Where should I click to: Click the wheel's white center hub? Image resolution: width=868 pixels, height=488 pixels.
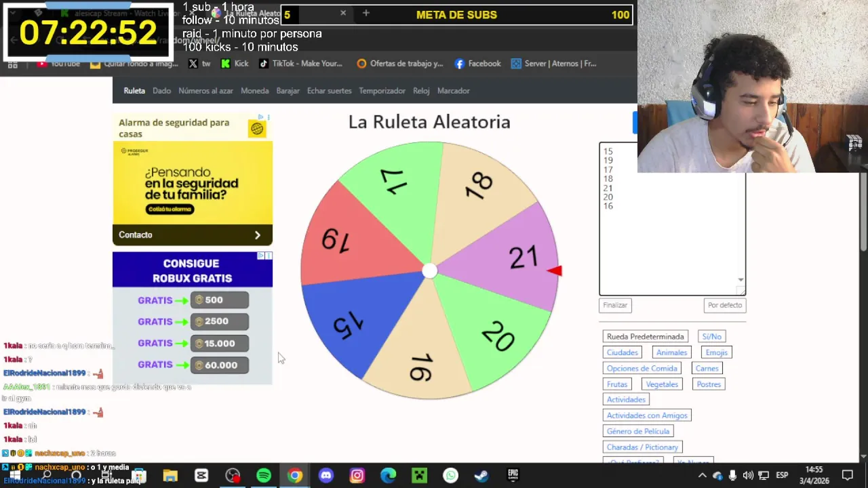tap(429, 271)
